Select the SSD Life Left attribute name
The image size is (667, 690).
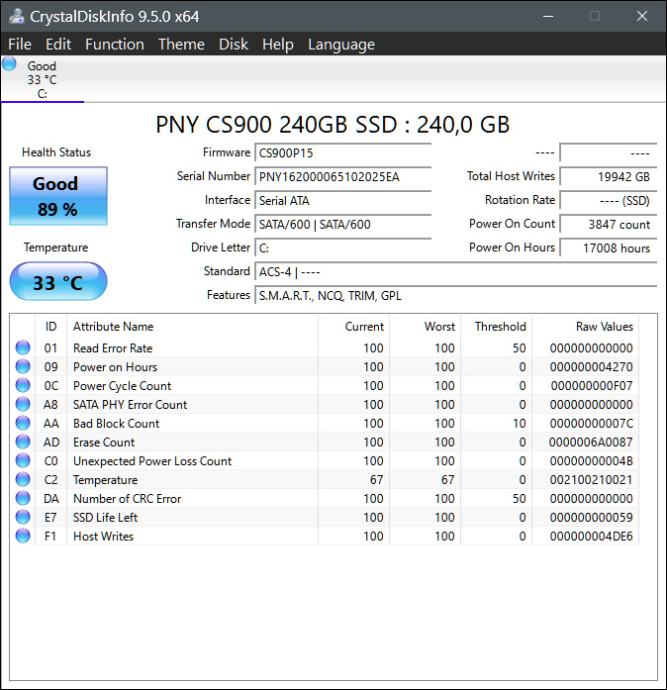106,518
